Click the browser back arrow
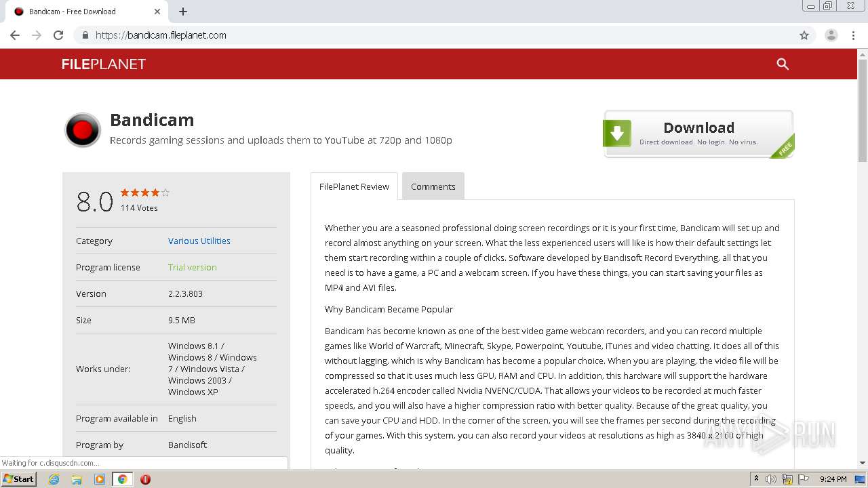Screen dimensions: 868x488 click(x=15, y=35)
